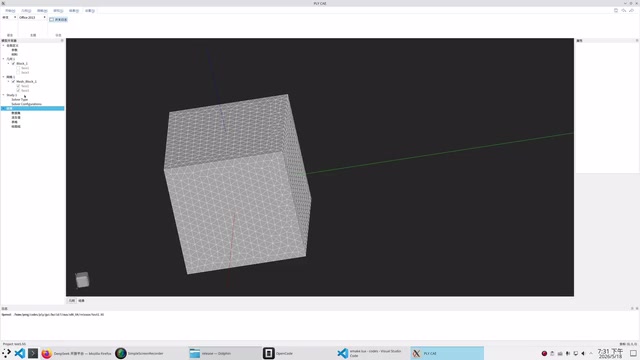The width and height of the screenshot is (640, 360).
Task: Click the redo arrow icon at top right
Action: click(631, 11)
